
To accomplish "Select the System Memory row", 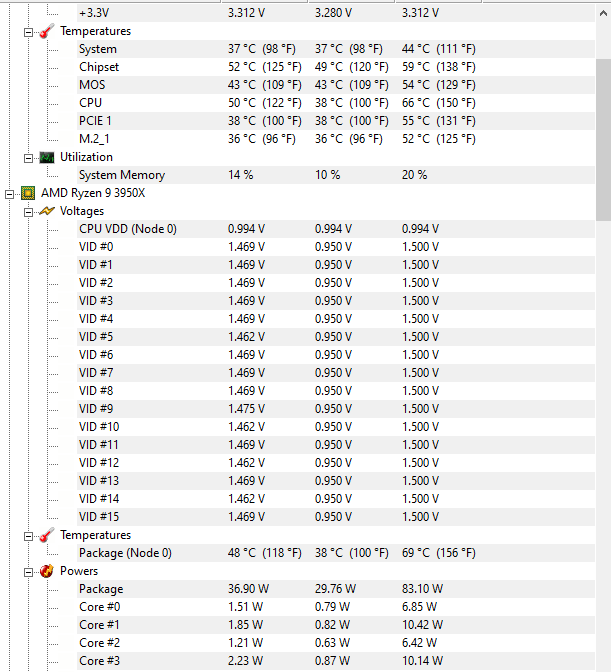I will pyautogui.click(x=122, y=175).
